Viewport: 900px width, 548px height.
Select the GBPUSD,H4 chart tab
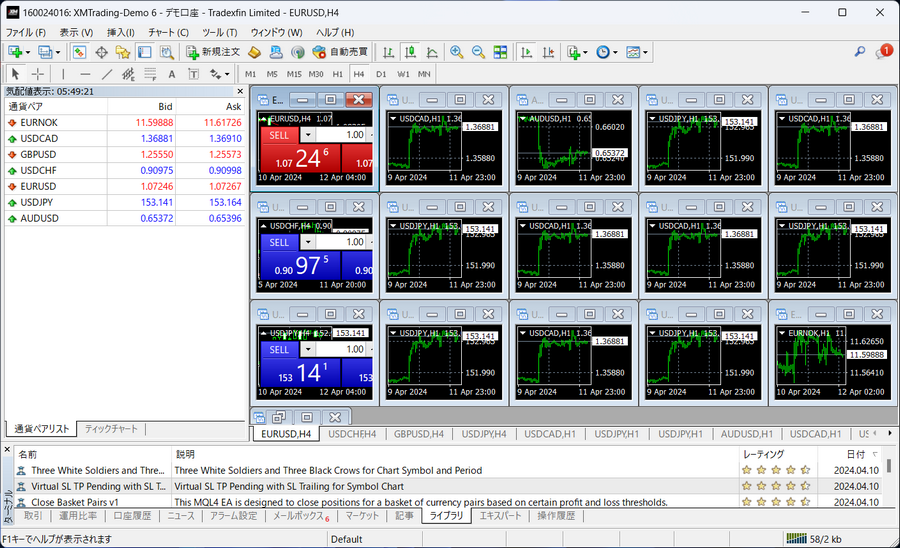coord(419,434)
